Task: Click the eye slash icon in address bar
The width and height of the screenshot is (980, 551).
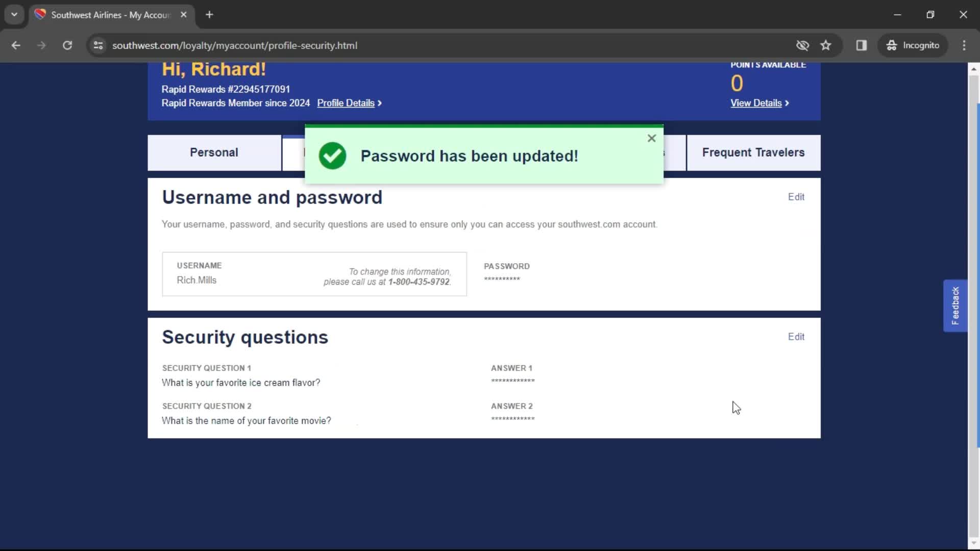Action: (x=803, y=45)
